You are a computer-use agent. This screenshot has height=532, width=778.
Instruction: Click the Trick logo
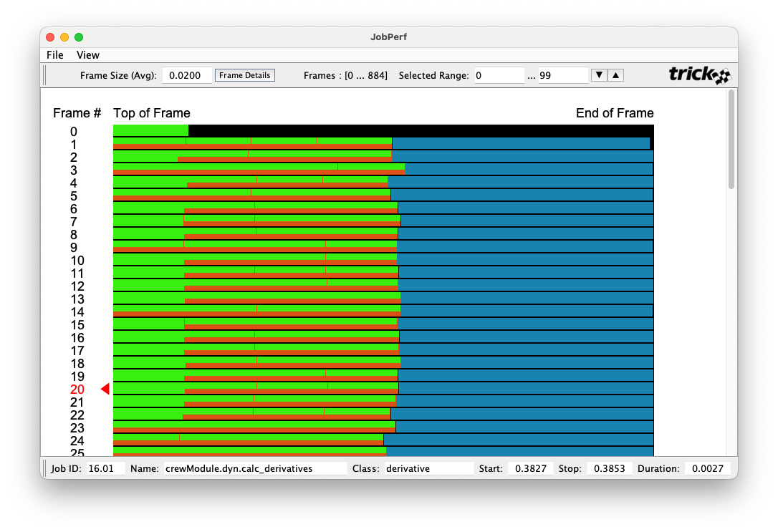point(700,75)
